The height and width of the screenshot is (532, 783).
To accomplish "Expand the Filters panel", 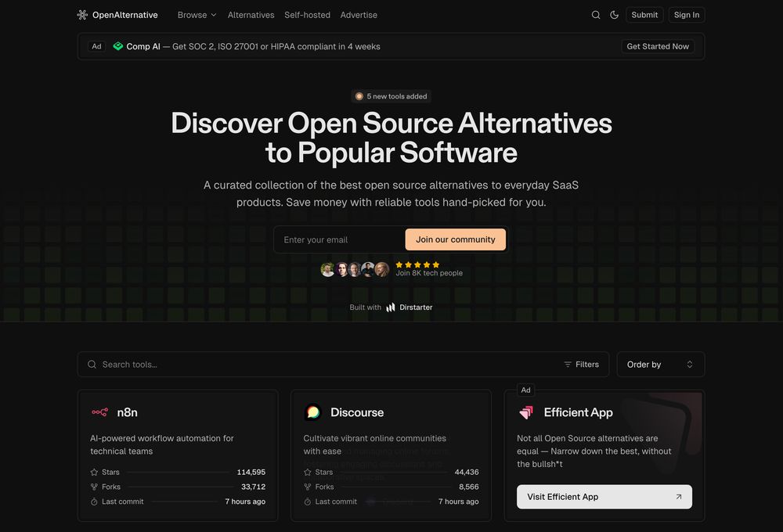I will point(581,365).
